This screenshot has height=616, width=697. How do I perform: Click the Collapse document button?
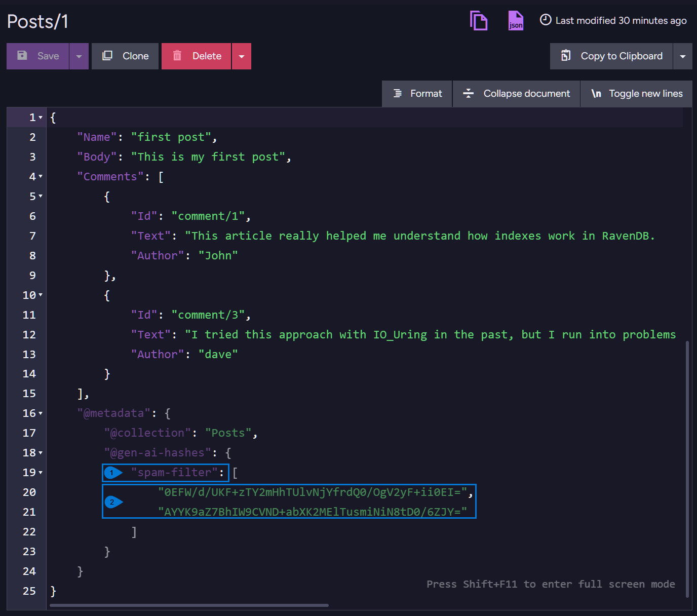tap(516, 94)
